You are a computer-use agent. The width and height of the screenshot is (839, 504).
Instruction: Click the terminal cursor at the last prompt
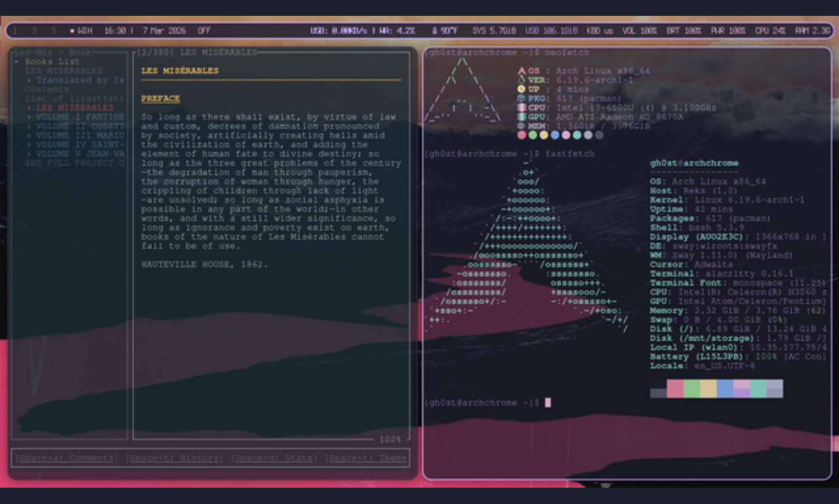pyautogui.click(x=548, y=402)
